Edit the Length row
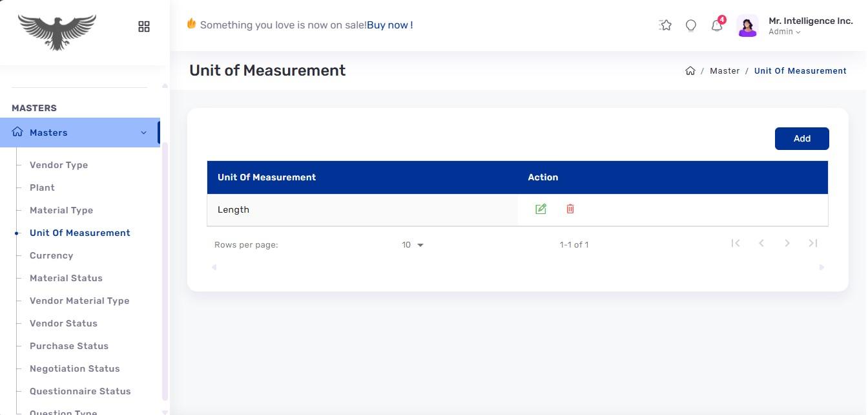868x415 pixels. 541,209
